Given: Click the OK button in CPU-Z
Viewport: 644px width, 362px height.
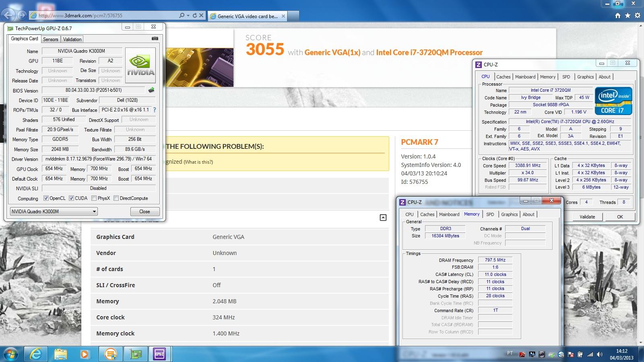Looking at the screenshot, I should point(620,217).
